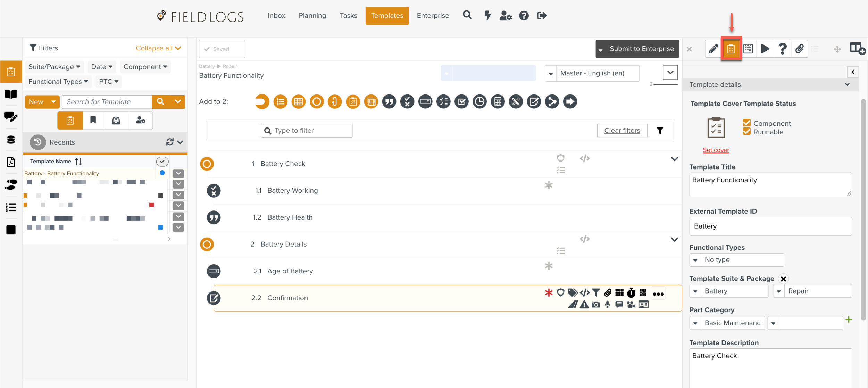This screenshot has width=868, height=388.
Task: Click the three-dots more options on Confirmation
Action: [658, 294]
